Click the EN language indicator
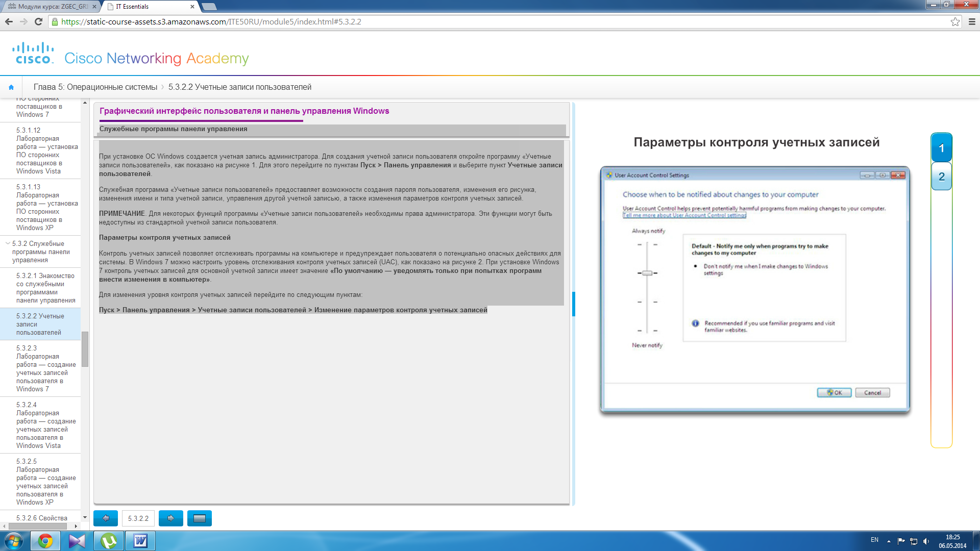The width and height of the screenshot is (980, 551). (x=874, y=540)
